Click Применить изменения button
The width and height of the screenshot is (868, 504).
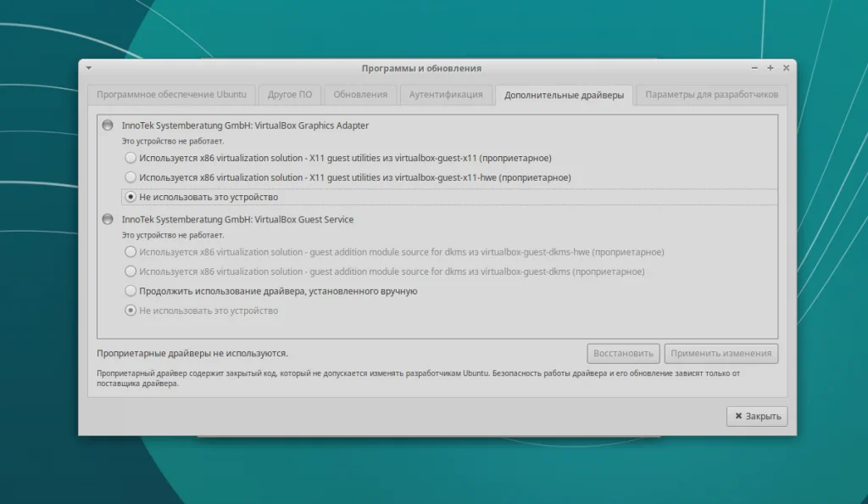click(x=721, y=353)
